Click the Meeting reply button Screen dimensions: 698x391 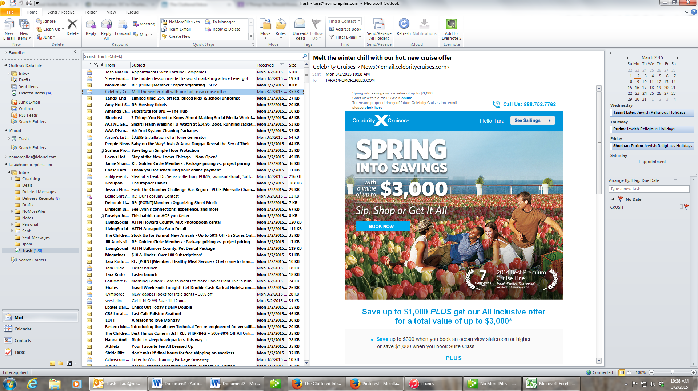coord(144,24)
